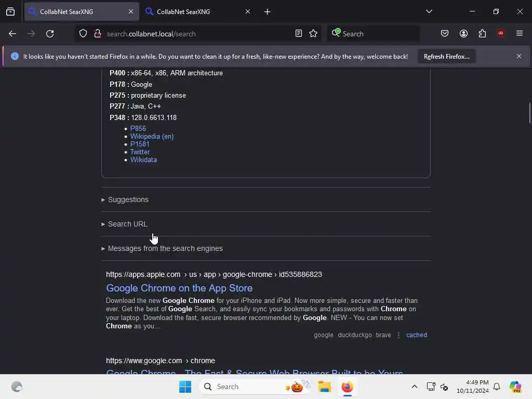
Task: Open File Explorer from taskbar
Action: click(324, 387)
